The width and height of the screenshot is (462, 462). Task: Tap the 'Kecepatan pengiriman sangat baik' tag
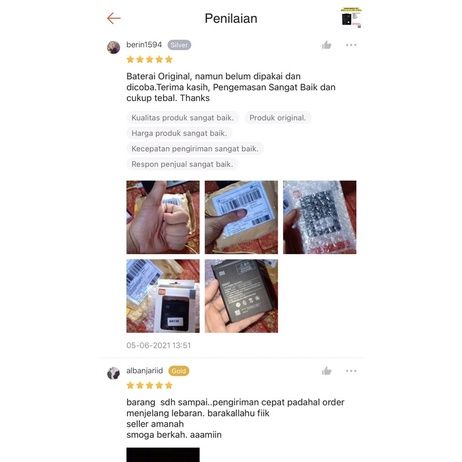pyautogui.click(x=195, y=149)
